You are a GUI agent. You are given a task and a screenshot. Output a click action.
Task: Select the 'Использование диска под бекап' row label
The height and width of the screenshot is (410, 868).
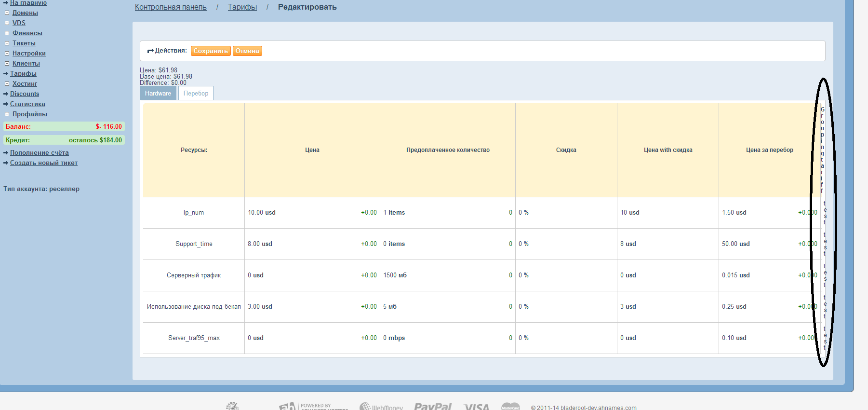(194, 307)
